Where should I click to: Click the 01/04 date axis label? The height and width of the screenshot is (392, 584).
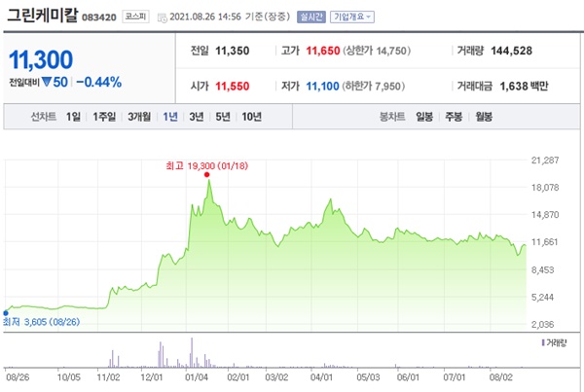coord(197,377)
